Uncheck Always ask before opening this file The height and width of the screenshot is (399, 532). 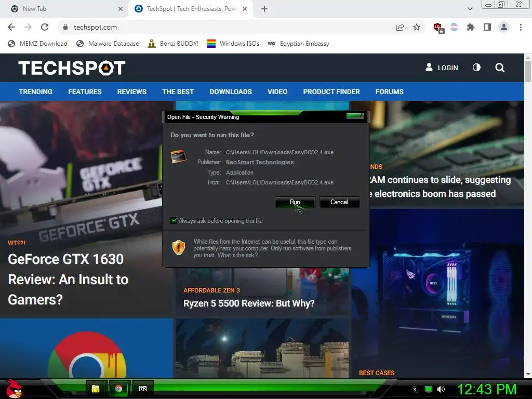point(174,221)
